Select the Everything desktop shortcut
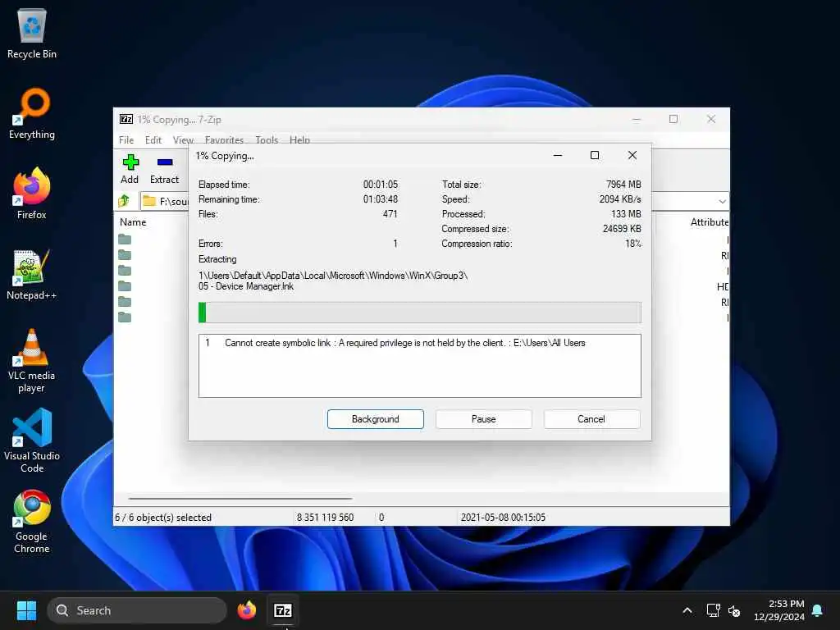840x630 pixels. click(32, 114)
